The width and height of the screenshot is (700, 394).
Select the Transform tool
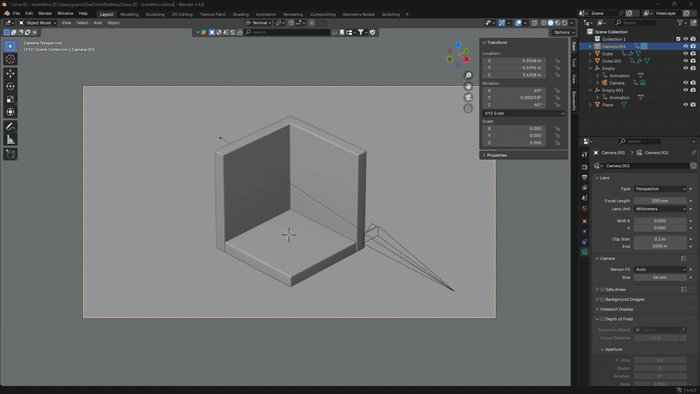[10, 112]
